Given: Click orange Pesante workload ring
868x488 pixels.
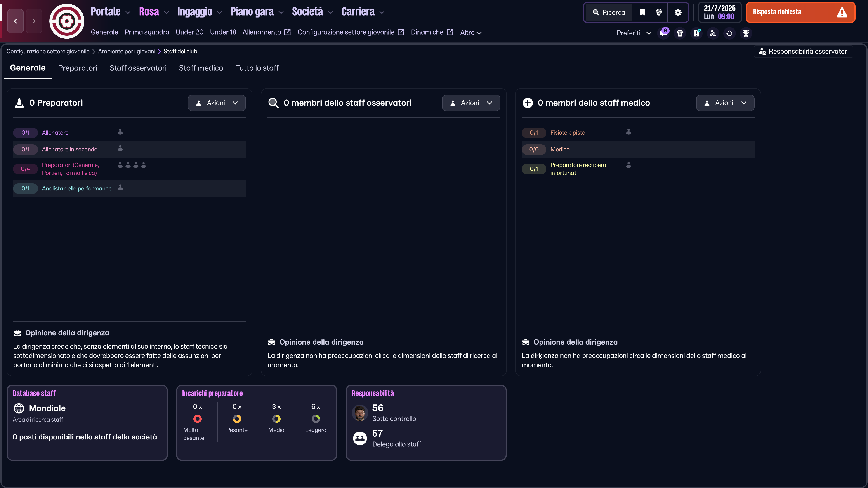Looking at the screenshot, I should [237, 419].
